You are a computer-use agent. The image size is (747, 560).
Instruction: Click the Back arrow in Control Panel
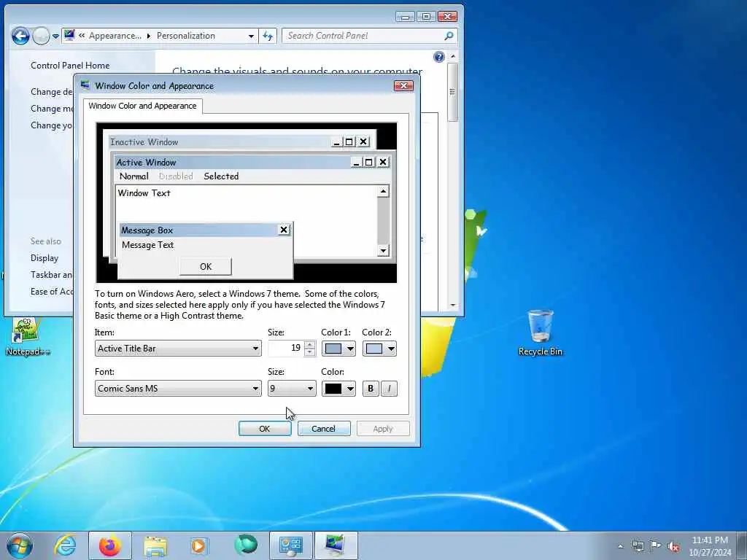20,36
